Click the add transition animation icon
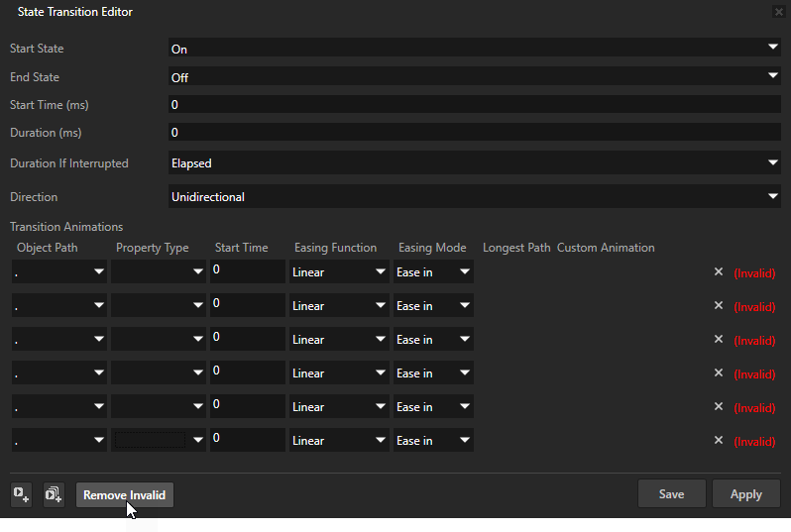The width and height of the screenshot is (791, 532). coord(21,494)
